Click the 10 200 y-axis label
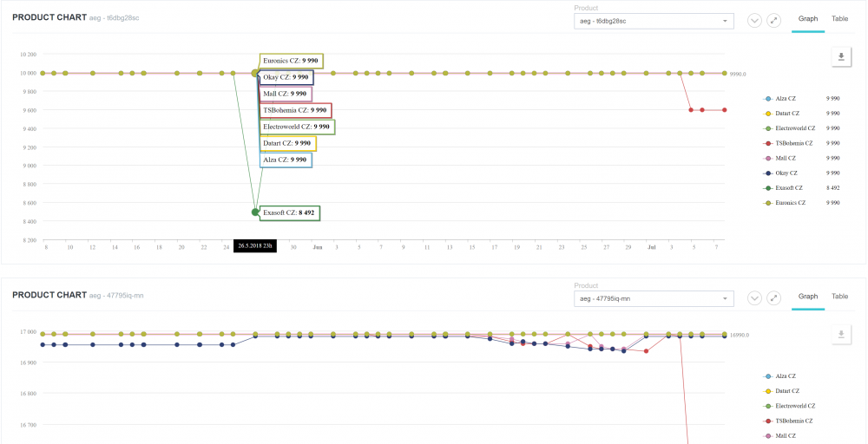 tap(28, 54)
